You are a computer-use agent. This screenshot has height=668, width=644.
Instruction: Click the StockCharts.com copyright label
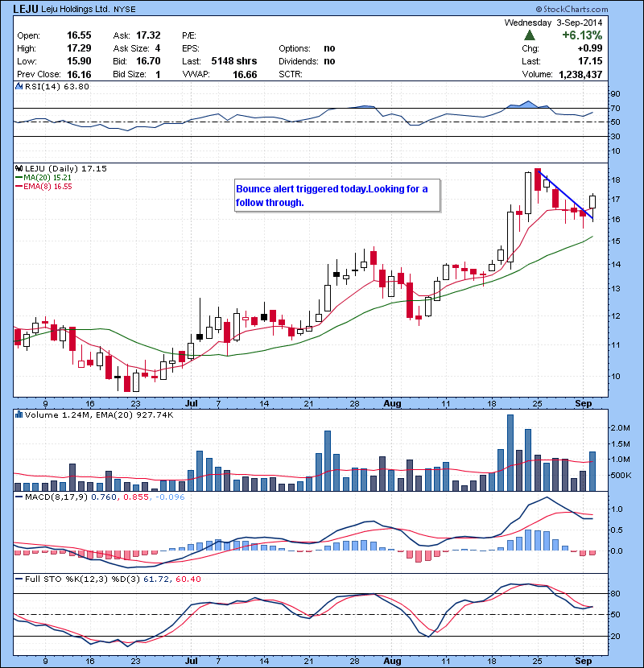point(572,9)
